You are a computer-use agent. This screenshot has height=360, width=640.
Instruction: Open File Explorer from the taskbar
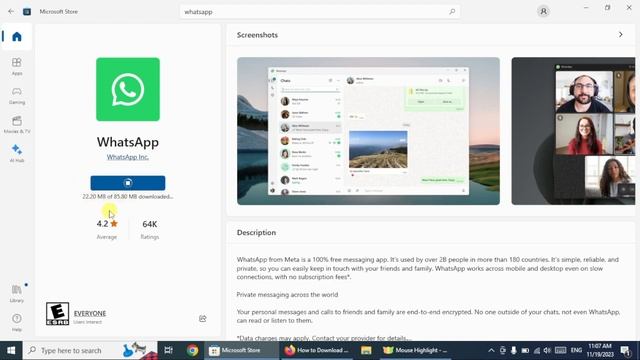366,350
